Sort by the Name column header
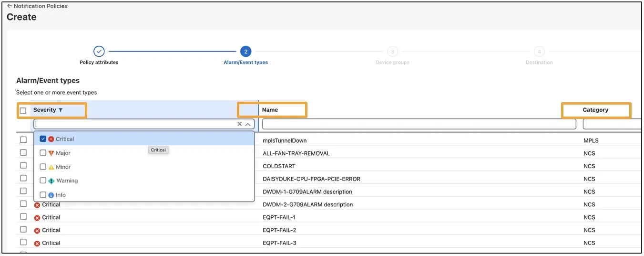Image resolution: width=644 pixels, height=256 pixels. click(x=270, y=110)
